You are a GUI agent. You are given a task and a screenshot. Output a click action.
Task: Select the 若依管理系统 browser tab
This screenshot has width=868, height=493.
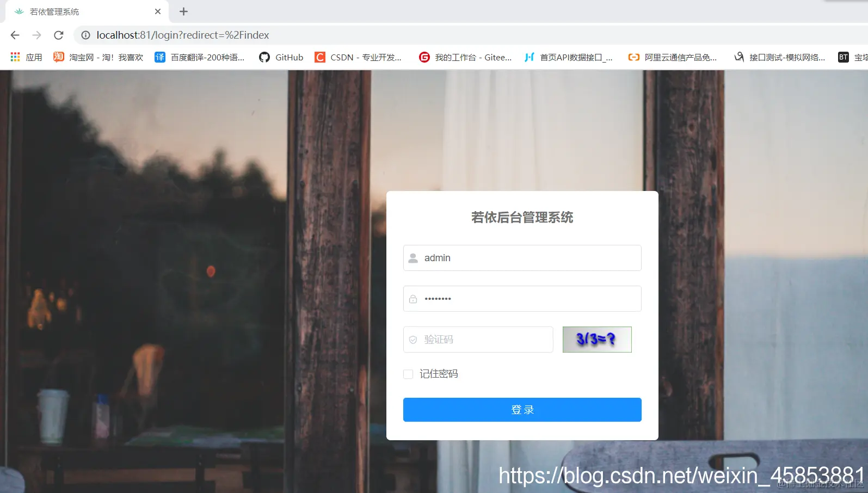point(87,11)
